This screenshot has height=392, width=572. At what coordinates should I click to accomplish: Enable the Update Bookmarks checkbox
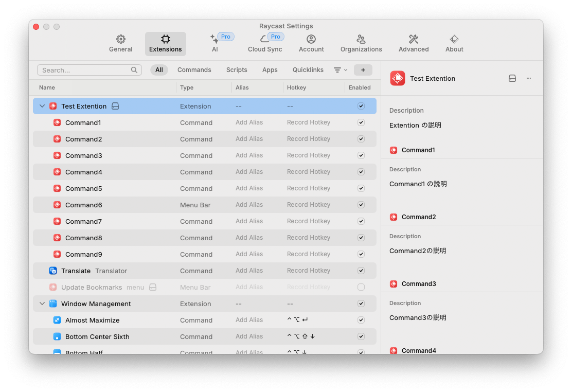pyautogui.click(x=361, y=287)
